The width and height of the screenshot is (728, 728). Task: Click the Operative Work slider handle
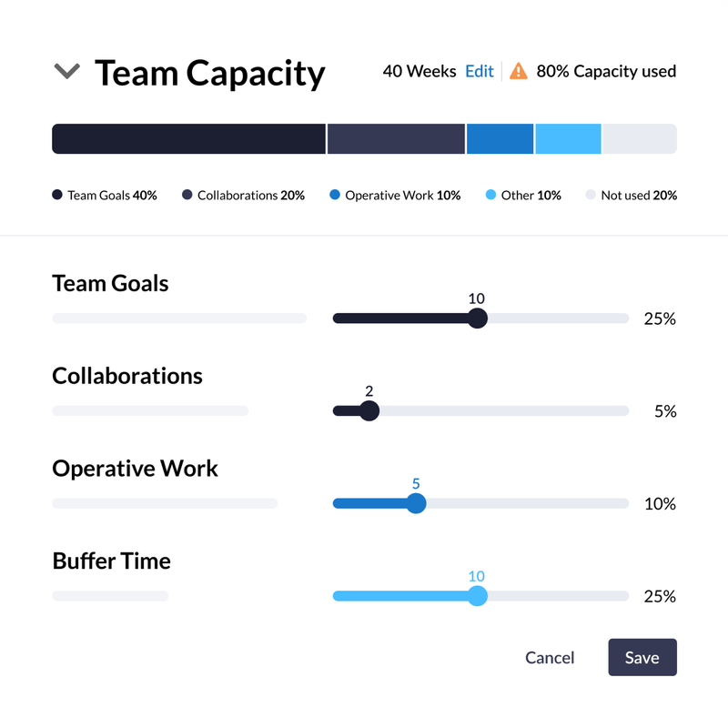coord(417,503)
